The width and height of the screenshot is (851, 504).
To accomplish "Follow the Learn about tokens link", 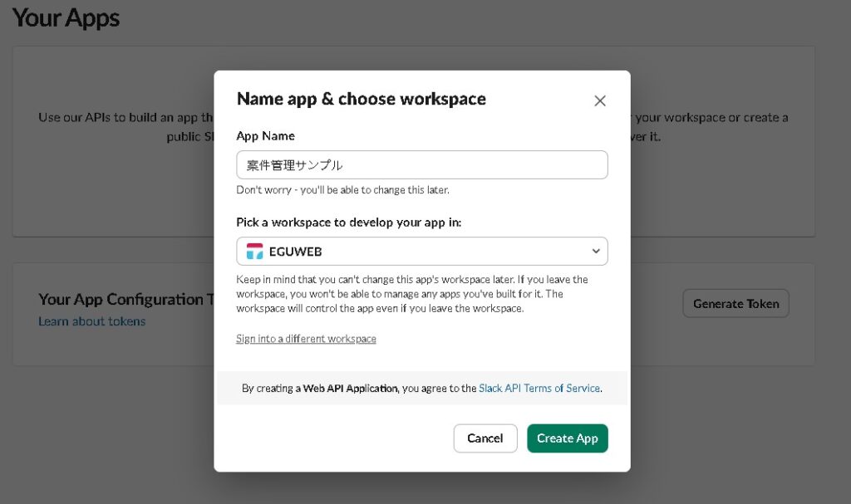I will tap(91, 321).
